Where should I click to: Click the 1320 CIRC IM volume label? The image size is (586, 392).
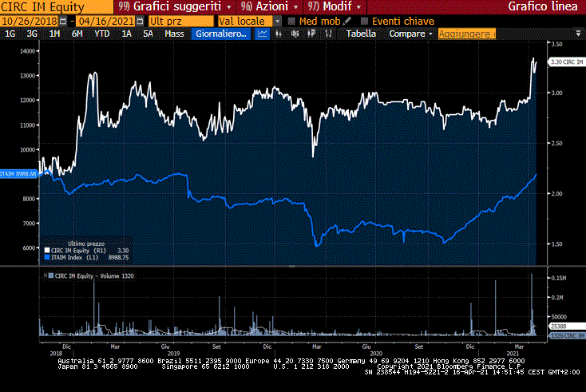(x=567, y=335)
